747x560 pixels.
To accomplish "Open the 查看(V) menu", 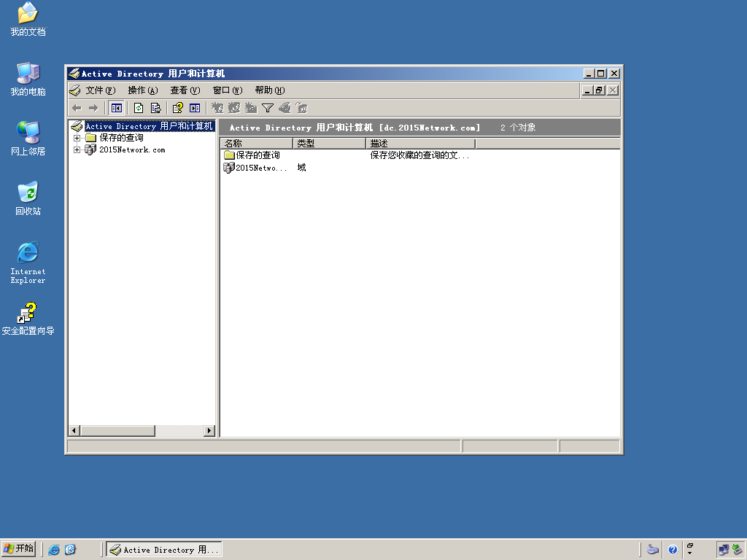I will [x=185, y=90].
